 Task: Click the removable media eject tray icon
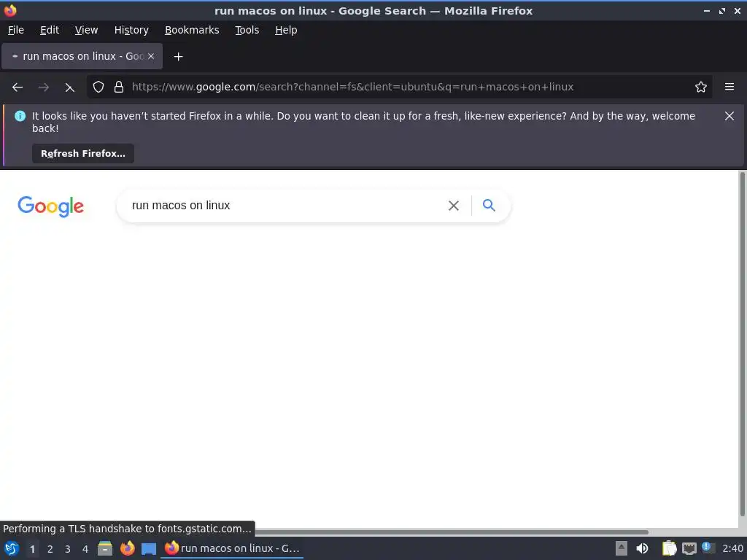[622, 548]
